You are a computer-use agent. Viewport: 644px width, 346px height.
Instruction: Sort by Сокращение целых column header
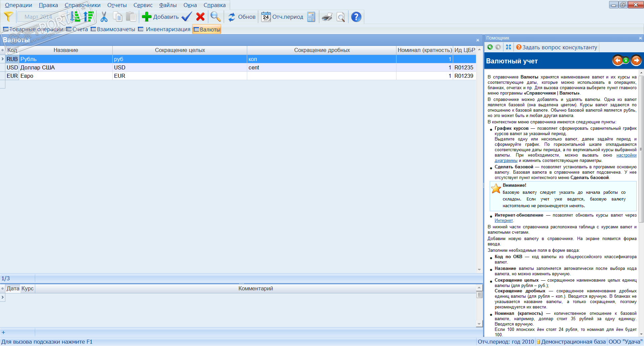point(180,50)
